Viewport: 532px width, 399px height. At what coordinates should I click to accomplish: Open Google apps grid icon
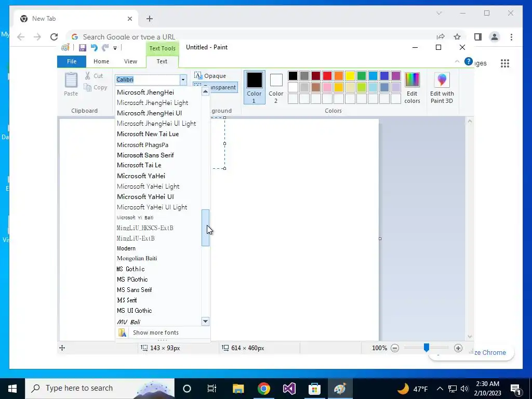point(505,63)
